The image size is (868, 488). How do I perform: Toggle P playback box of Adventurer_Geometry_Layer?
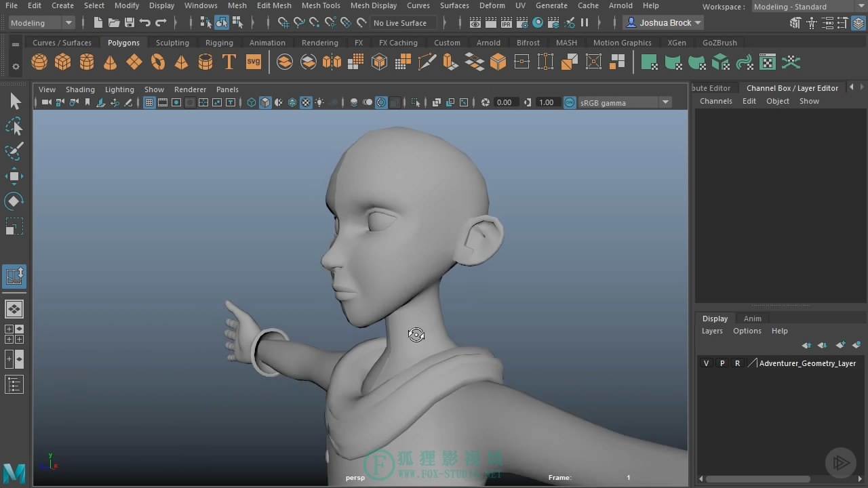pos(722,363)
